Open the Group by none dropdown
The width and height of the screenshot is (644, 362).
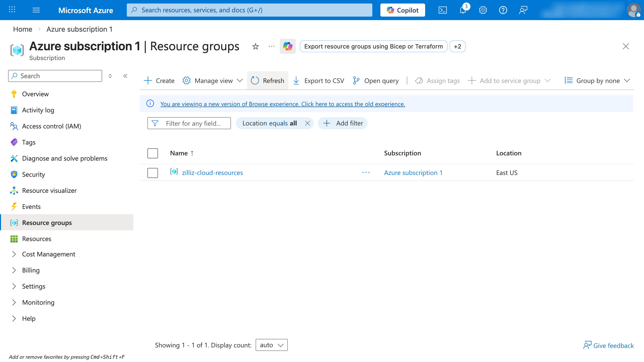(x=597, y=81)
